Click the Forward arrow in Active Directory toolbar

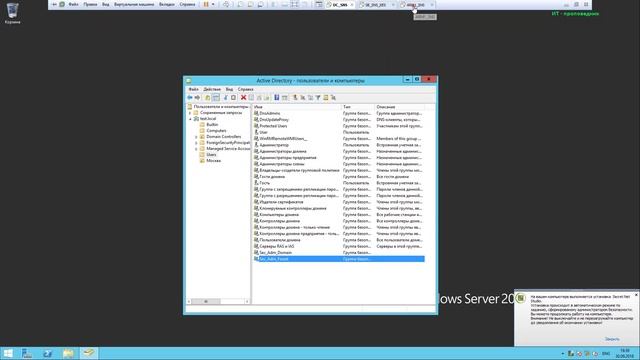198,98
